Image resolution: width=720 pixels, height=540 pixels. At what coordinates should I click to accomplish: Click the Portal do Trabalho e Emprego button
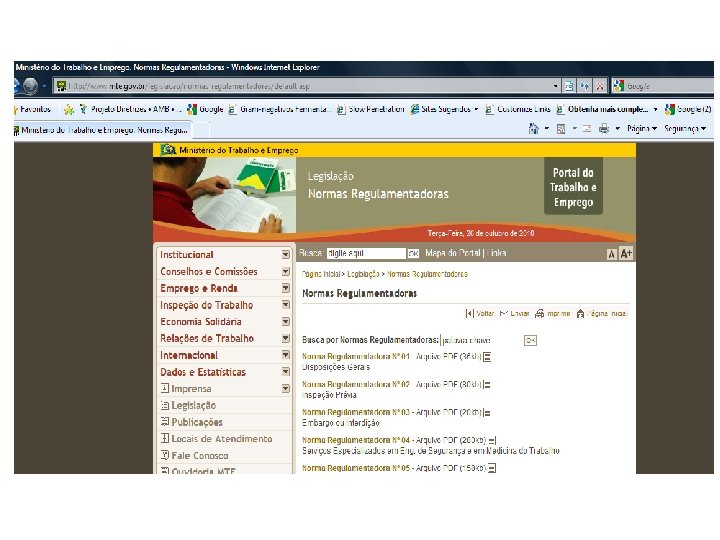[x=573, y=187]
